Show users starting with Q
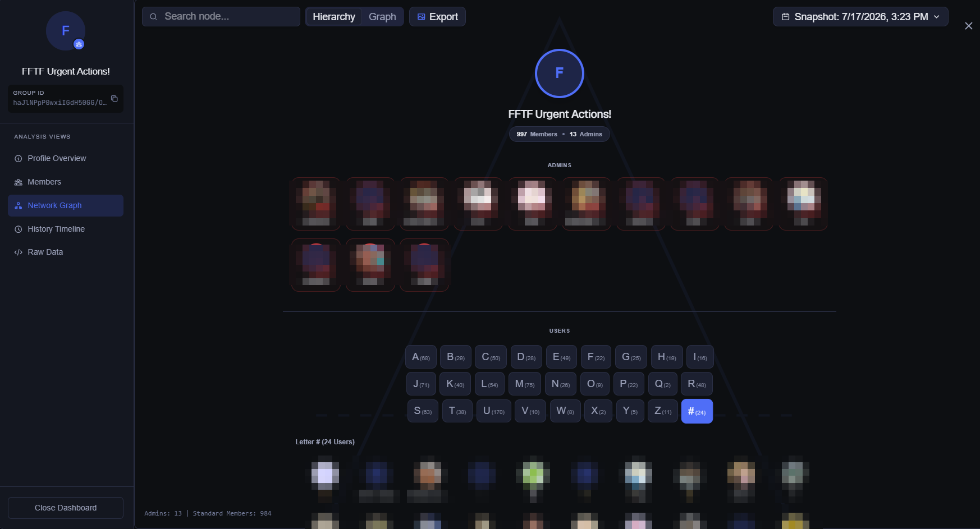Screen dimensions: 980x529 (663, 384)
